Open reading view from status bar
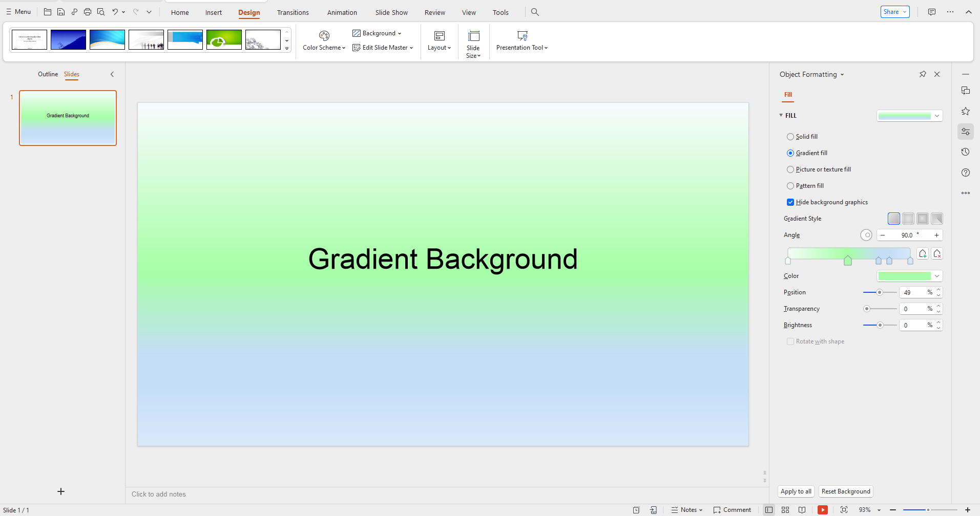980x516 pixels. point(802,509)
